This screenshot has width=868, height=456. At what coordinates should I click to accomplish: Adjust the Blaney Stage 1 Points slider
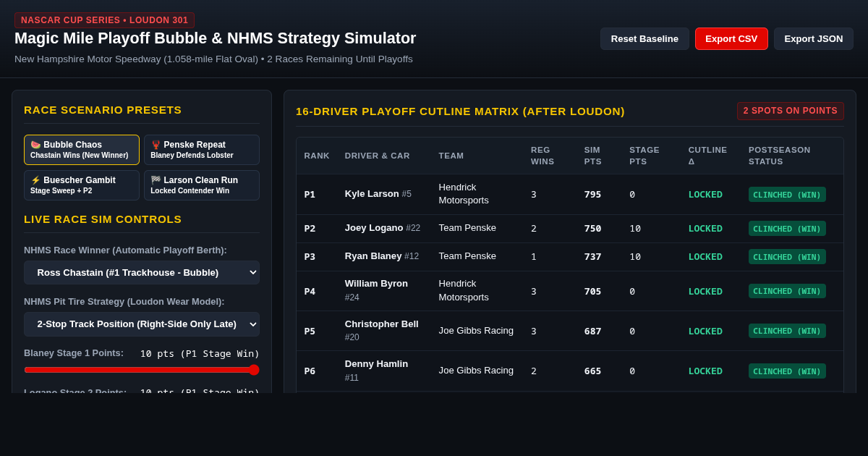(x=142, y=370)
